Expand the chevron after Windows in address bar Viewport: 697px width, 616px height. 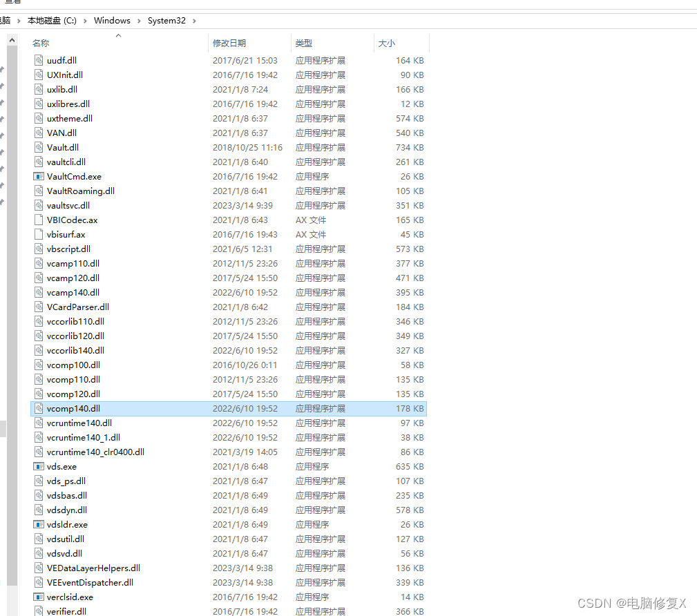(x=139, y=21)
